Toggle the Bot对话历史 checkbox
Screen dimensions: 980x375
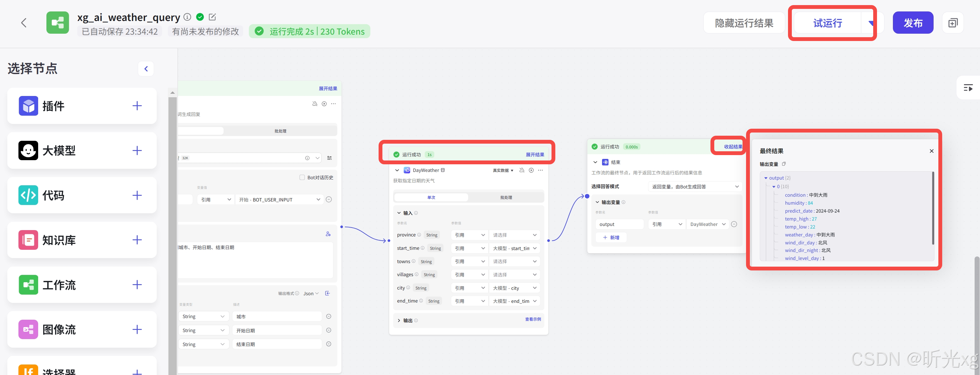(x=302, y=178)
